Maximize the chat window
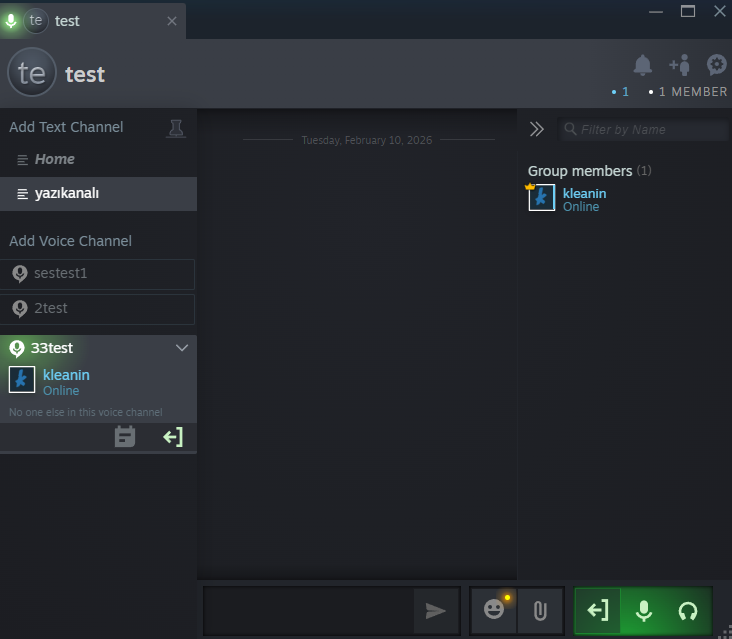Screen dimensions: 732x639 688,11
